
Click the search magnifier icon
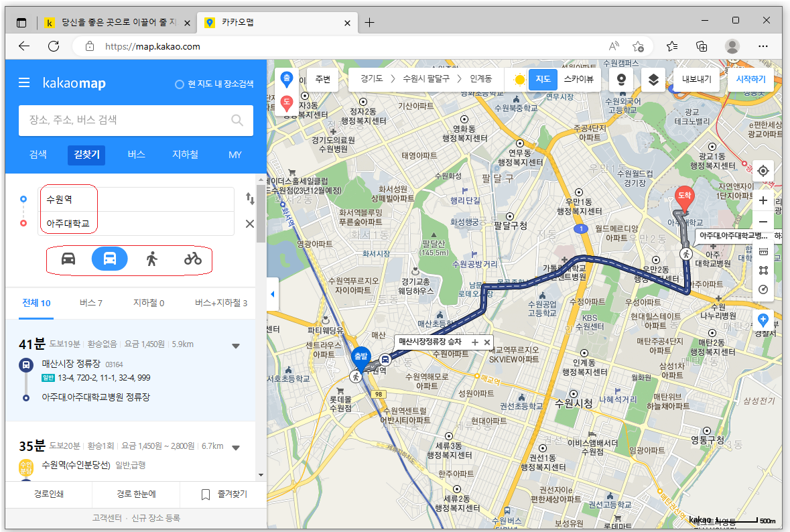[237, 121]
